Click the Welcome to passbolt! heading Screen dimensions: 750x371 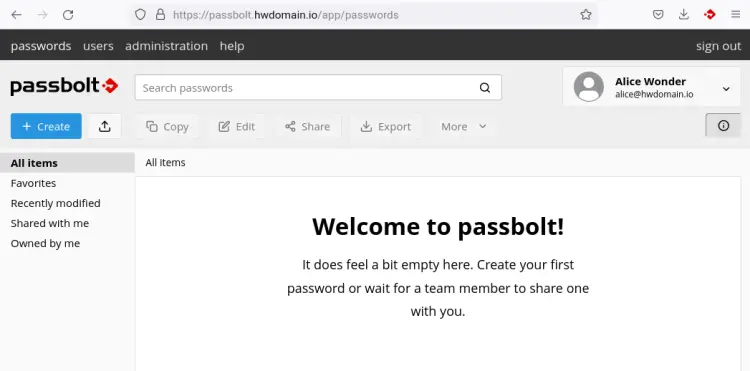click(x=438, y=227)
